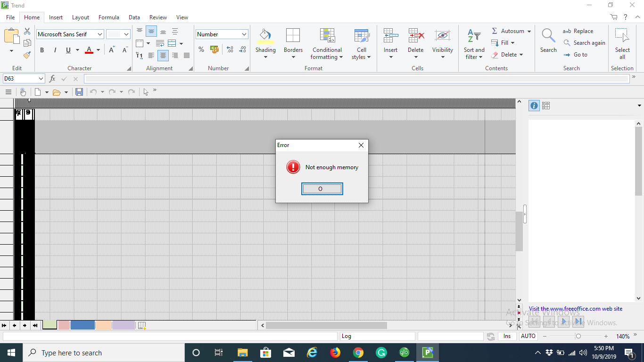Switch to the Formula ribbon tab
This screenshot has height=362, width=644.
[108, 17]
